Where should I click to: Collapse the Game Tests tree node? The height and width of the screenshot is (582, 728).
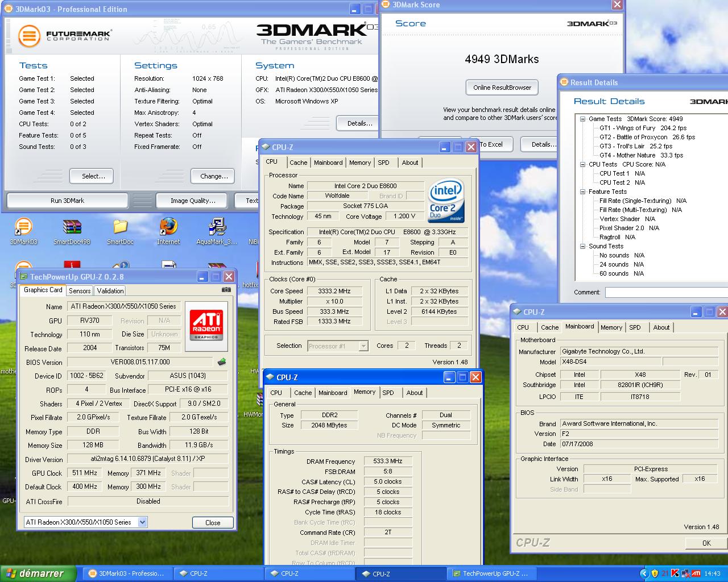(583, 119)
